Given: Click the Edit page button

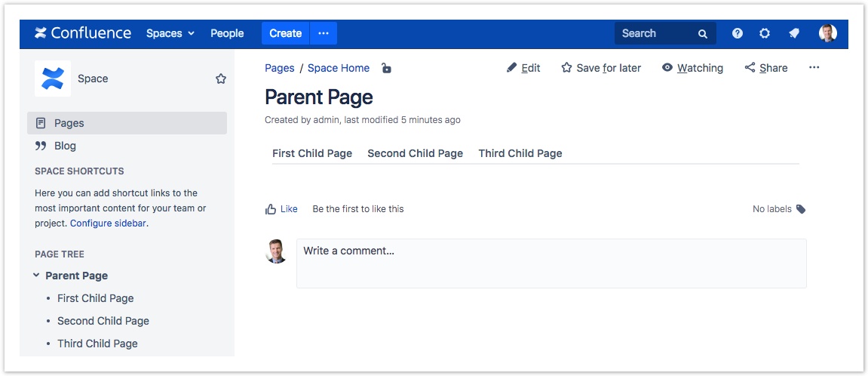Looking at the screenshot, I should [523, 68].
